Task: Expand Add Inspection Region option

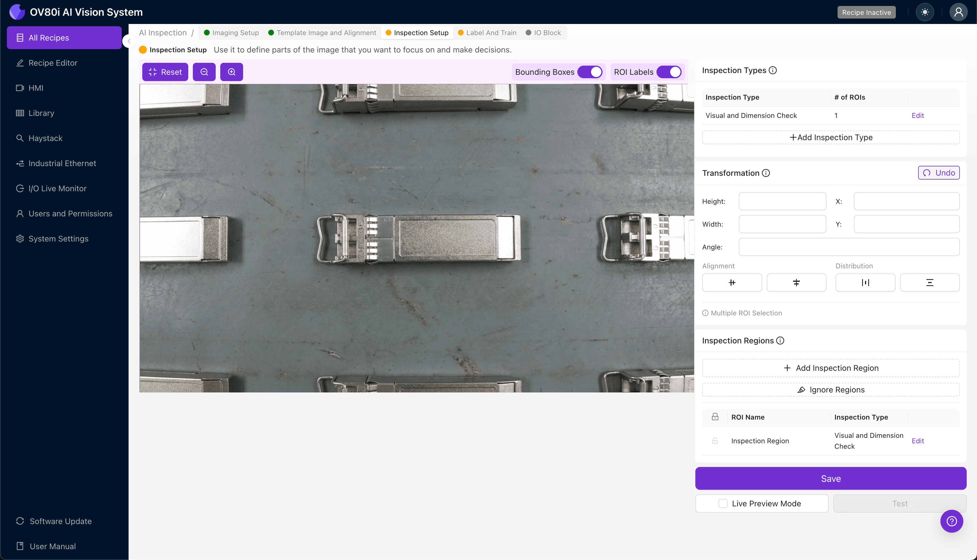Action: [x=831, y=368]
